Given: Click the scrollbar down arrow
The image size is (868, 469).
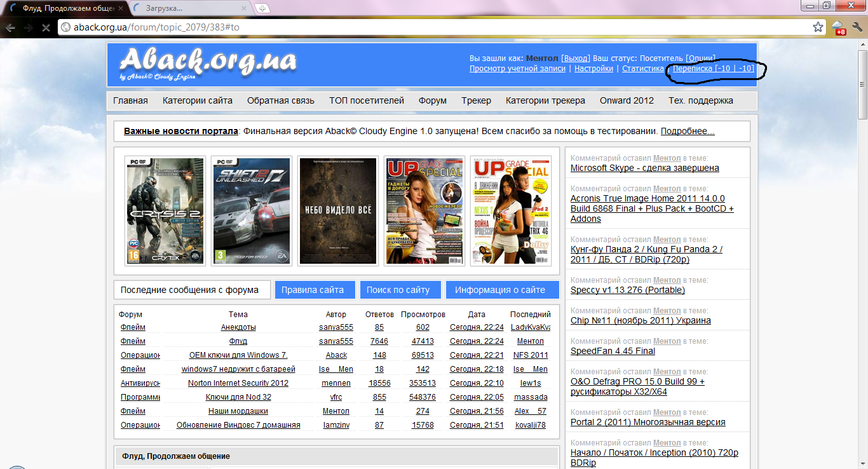Looking at the screenshot, I should click(x=862, y=464).
